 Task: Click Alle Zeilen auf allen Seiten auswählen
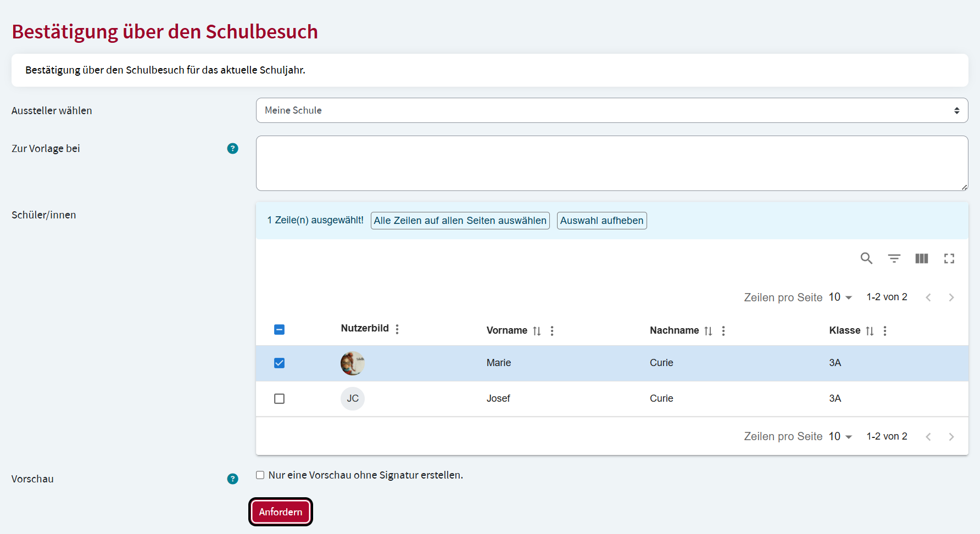460,220
